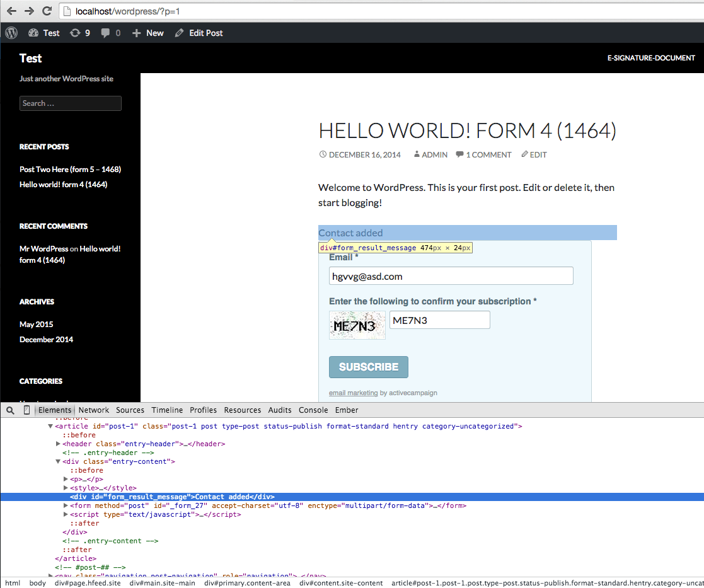704x588 pixels.
Task: Switch to the Network tab
Action: [x=94, y=410]
